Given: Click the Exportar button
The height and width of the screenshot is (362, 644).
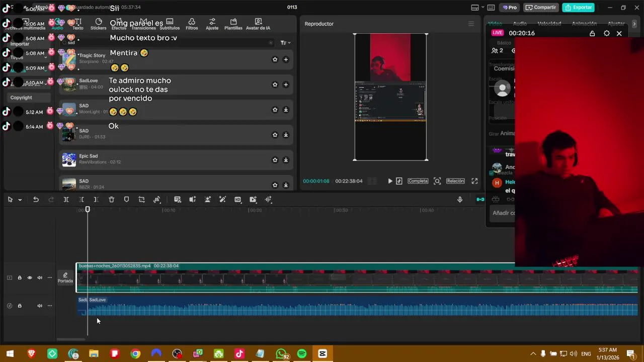Looking at the screenshot, I should pos(578,8).
